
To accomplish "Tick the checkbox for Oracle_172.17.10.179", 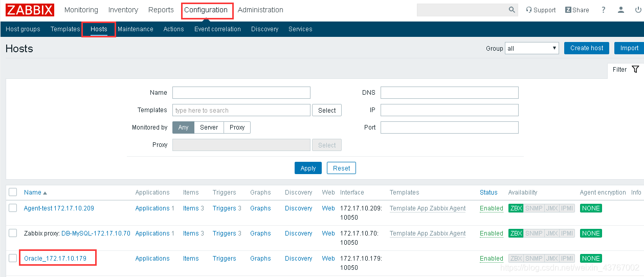I will tap(13, 258).
